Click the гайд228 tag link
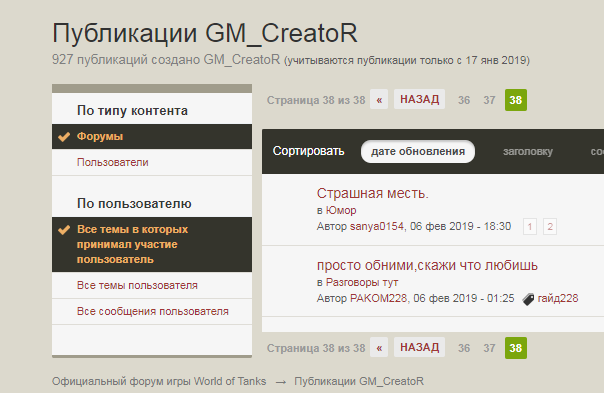The image size is (604, 393). [558, 298]
